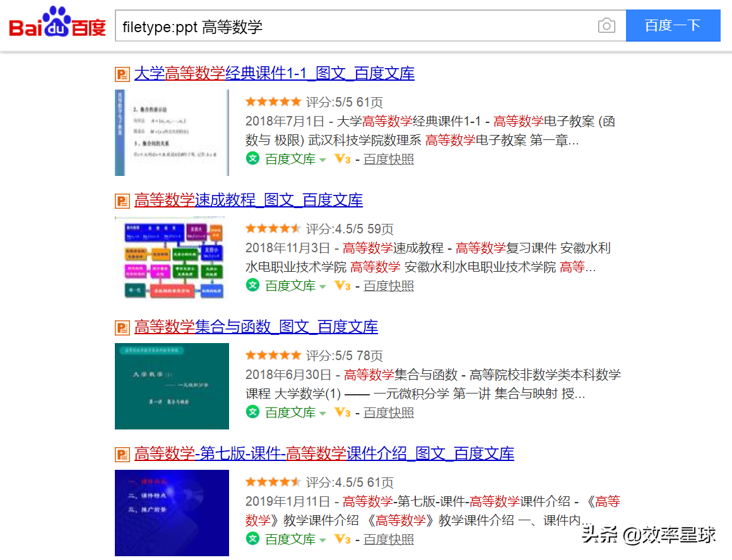Expand 百度文库 dropdown arrow in 2018年11月3日 result

(x=322, y=286)
